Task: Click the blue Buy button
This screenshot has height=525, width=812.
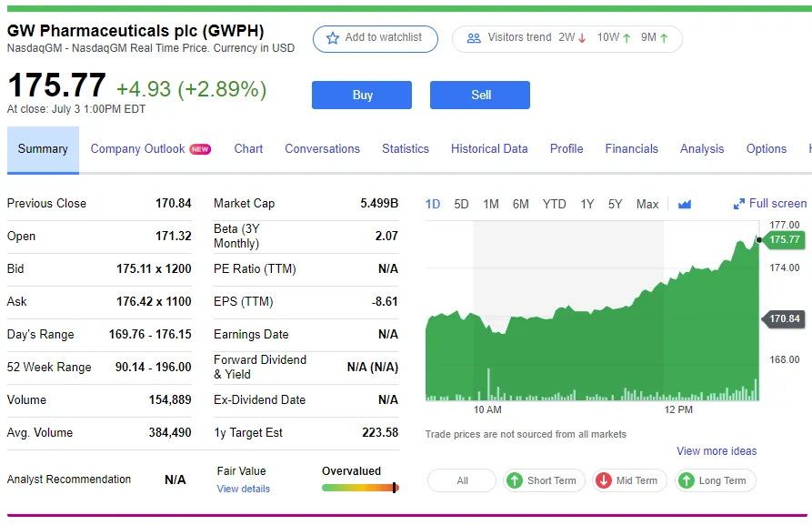Action: tap(362, 95)
